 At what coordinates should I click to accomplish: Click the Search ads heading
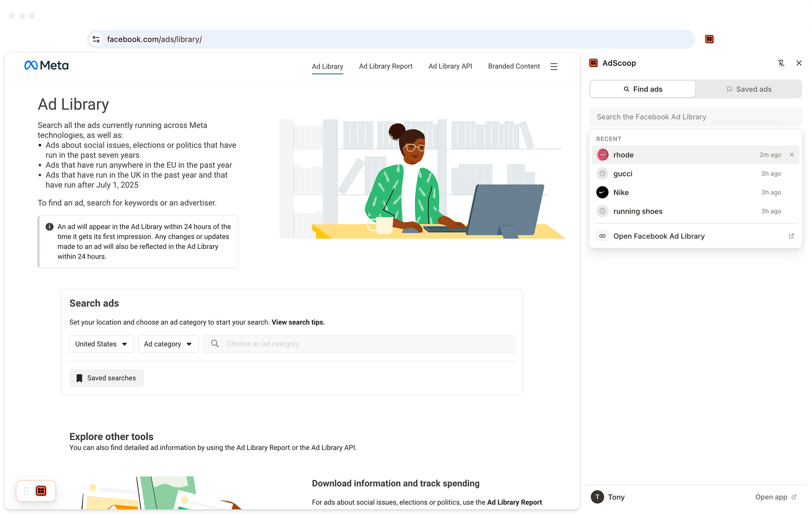(94, 303)
